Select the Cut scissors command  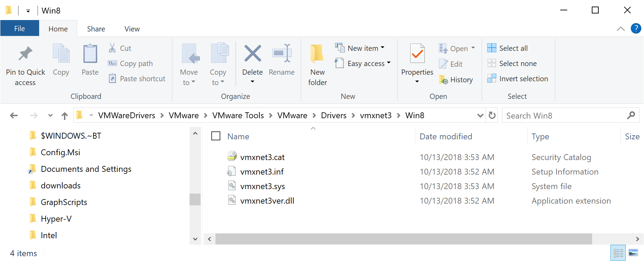click(120, 48)
